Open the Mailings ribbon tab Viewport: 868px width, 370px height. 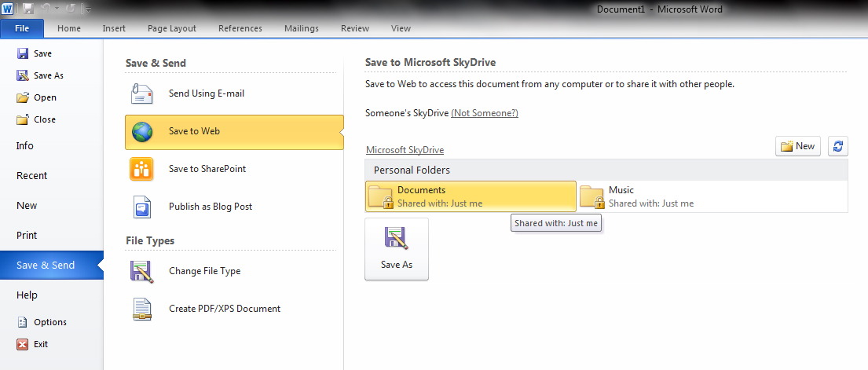point(302,28)
